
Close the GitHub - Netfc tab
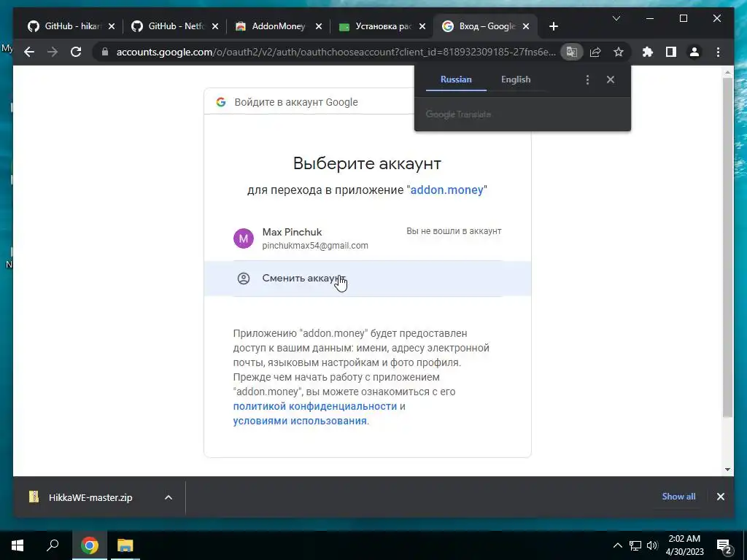point(215,26)
